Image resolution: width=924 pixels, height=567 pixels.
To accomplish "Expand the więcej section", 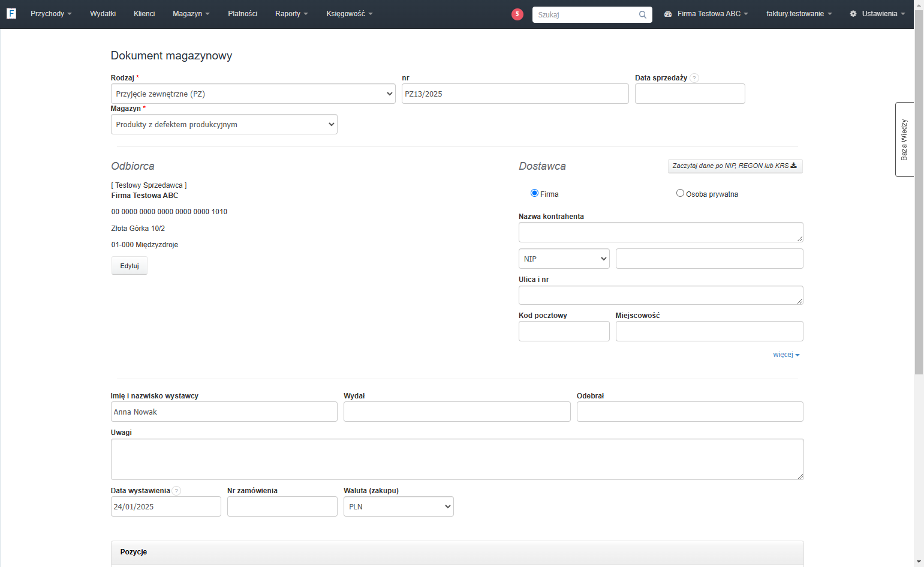I will 786,355.
